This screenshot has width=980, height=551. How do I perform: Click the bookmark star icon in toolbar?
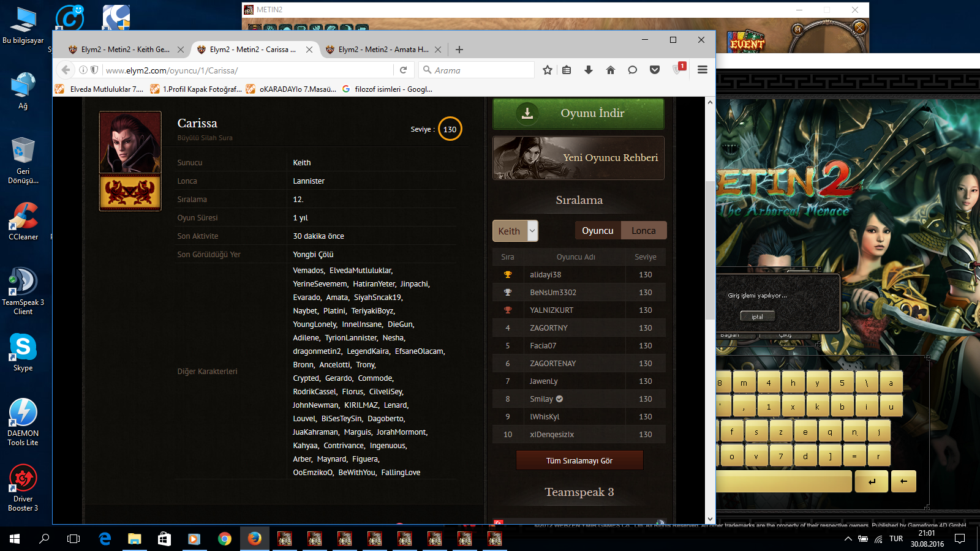coord(548,70)
